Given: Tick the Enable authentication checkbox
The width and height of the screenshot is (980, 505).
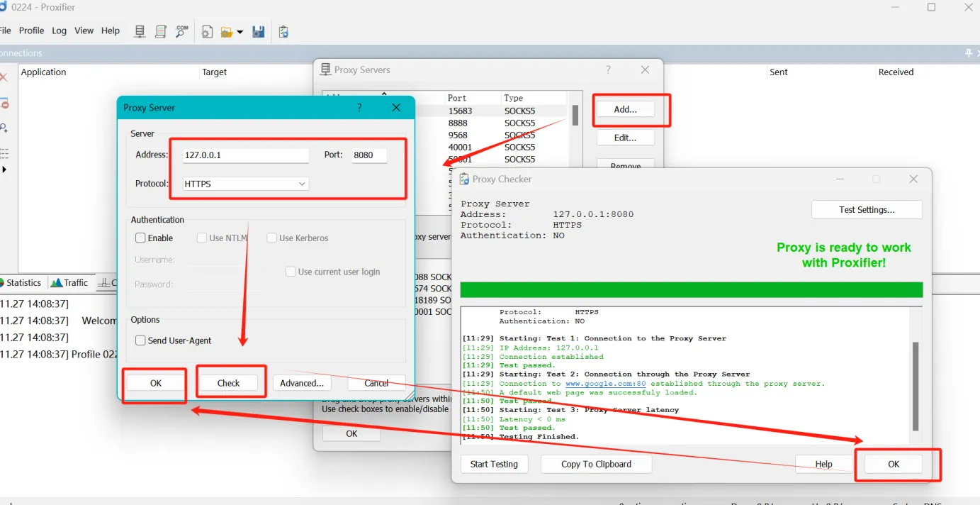Looking at the screenshot, I should coord(140,238).
